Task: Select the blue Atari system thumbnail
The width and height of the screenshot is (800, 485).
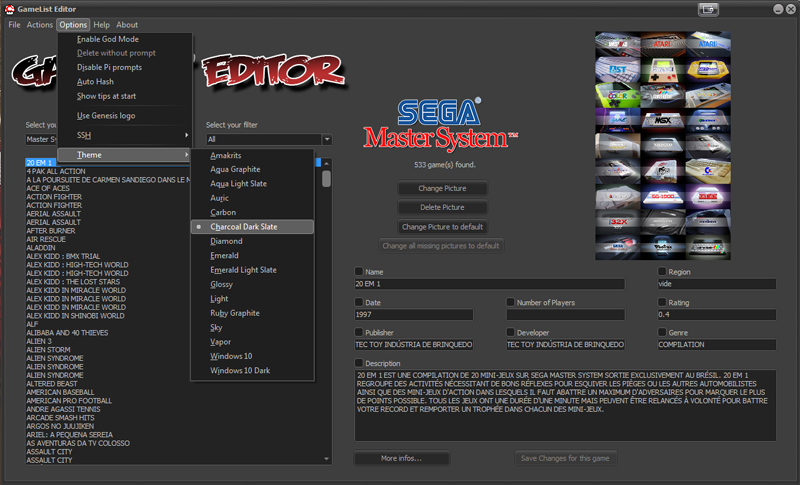Action: pos(708,44)
